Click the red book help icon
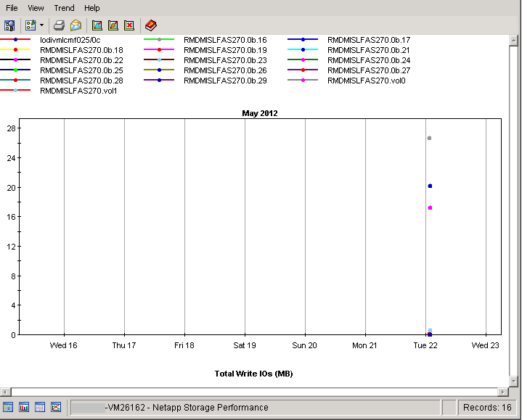This screenshot has height=420, width=522. click(150, 25)
